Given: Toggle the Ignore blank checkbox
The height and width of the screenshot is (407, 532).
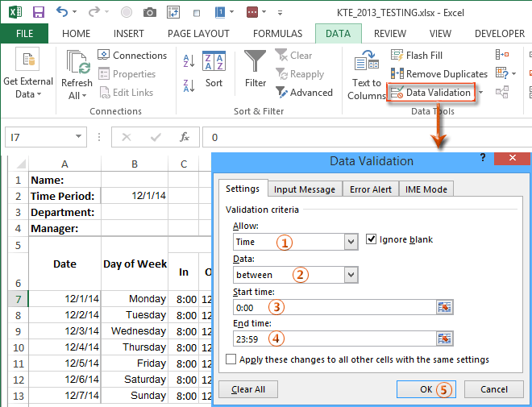Looking at the screenshot, I should 372,239.
